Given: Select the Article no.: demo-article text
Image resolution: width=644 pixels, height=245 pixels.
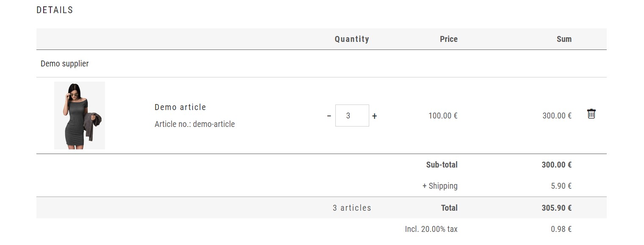Looking at the screenshot, I should point(195,124).
